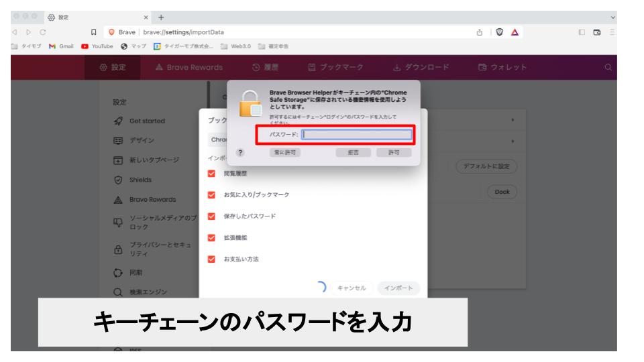Open the マップ bookmark
The height and width of the screenshot is (362, 644).
click(133, 46)
